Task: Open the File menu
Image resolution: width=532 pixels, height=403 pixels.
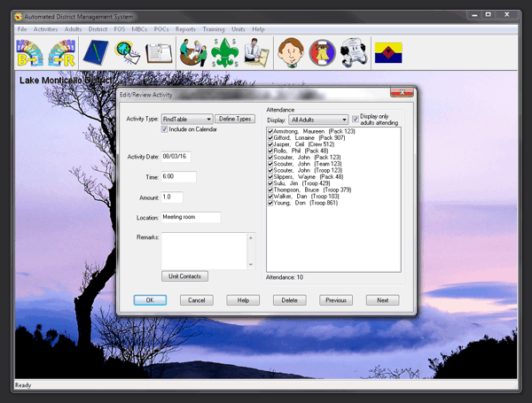Action: (x=22, y=29)
